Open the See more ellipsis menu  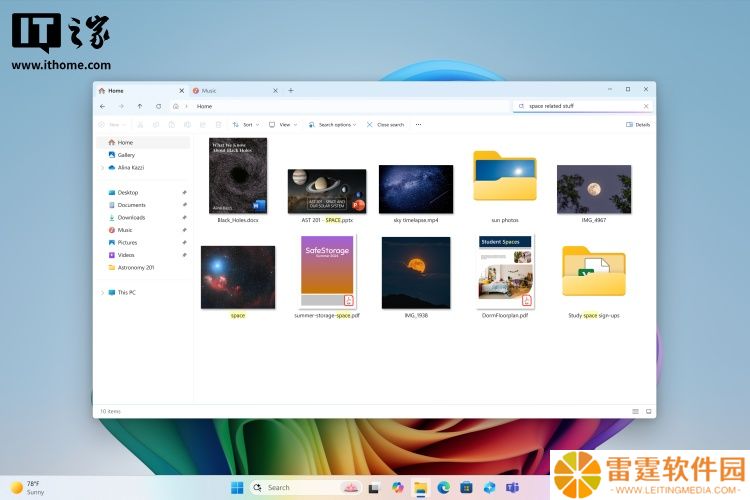pos(419,124)
